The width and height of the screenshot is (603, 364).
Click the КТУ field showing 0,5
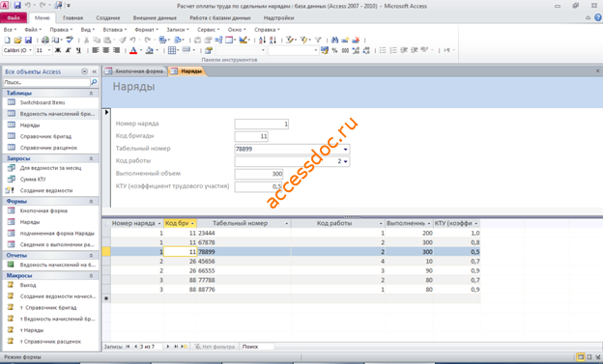[259, 186]
